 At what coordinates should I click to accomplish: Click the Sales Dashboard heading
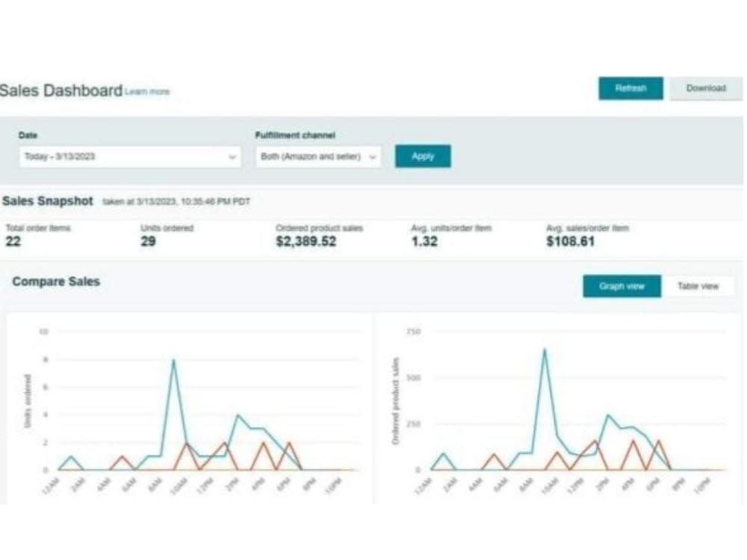(61, 90)
